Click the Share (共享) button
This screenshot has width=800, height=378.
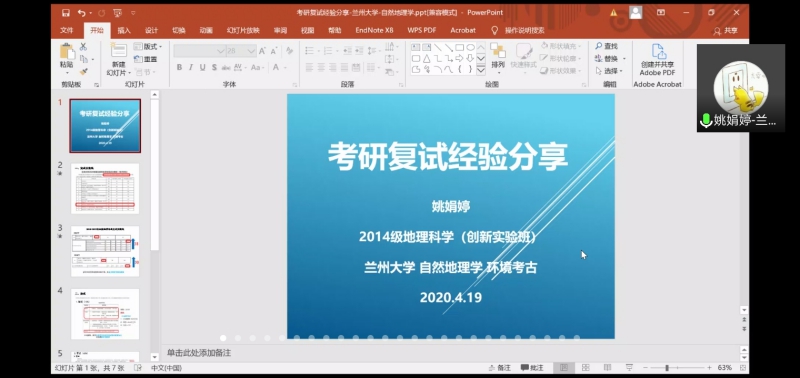click(x=726, y=31)
